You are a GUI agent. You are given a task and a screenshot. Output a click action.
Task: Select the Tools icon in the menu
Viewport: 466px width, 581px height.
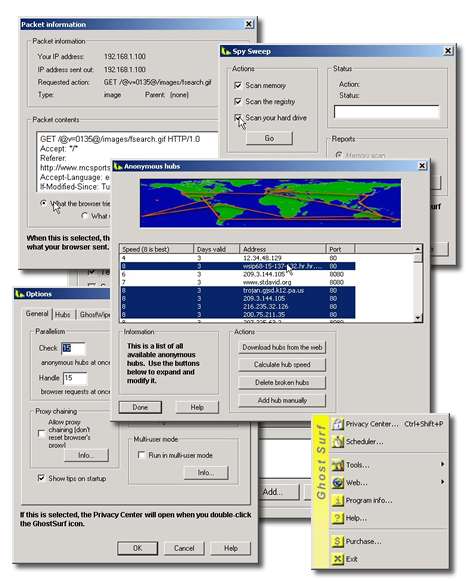tap(337, 465)
